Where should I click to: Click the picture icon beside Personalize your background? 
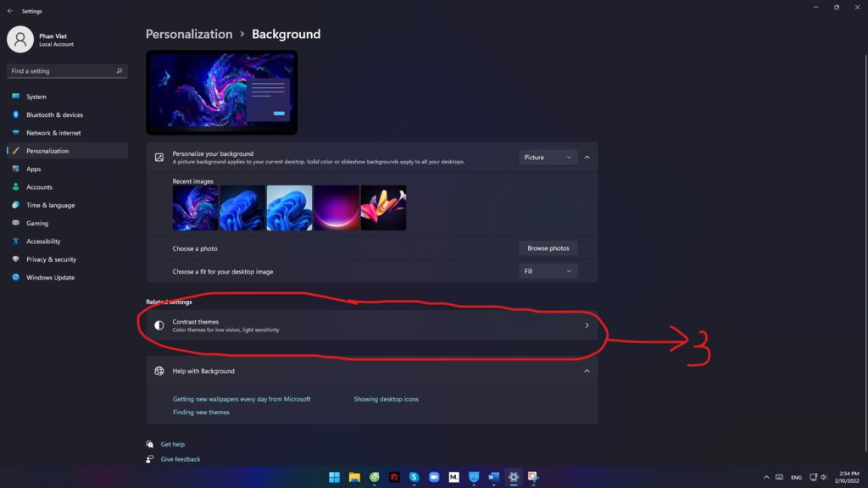[x=159, y=157]
